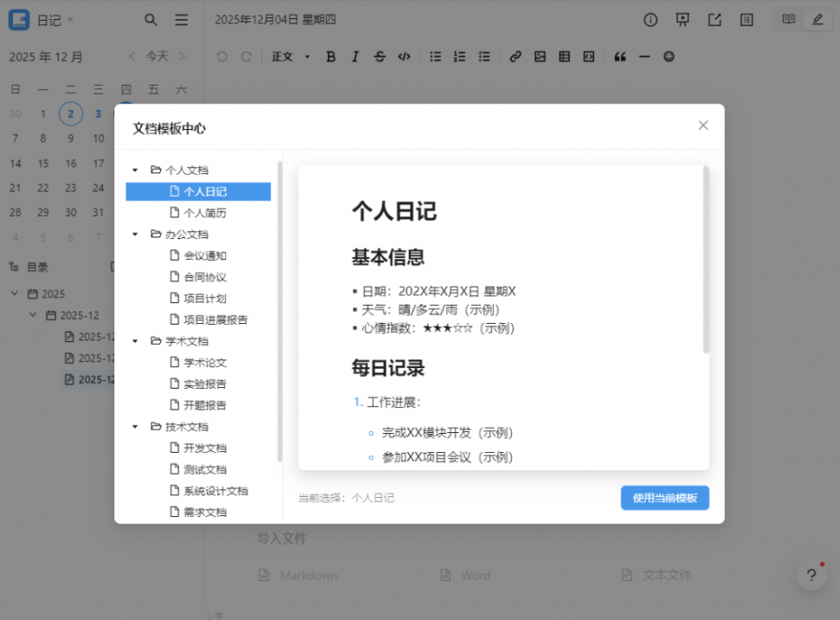The height and width of the screenshot is (620, 840).
Task: Select the 项目计划 template
Action: 197,298
